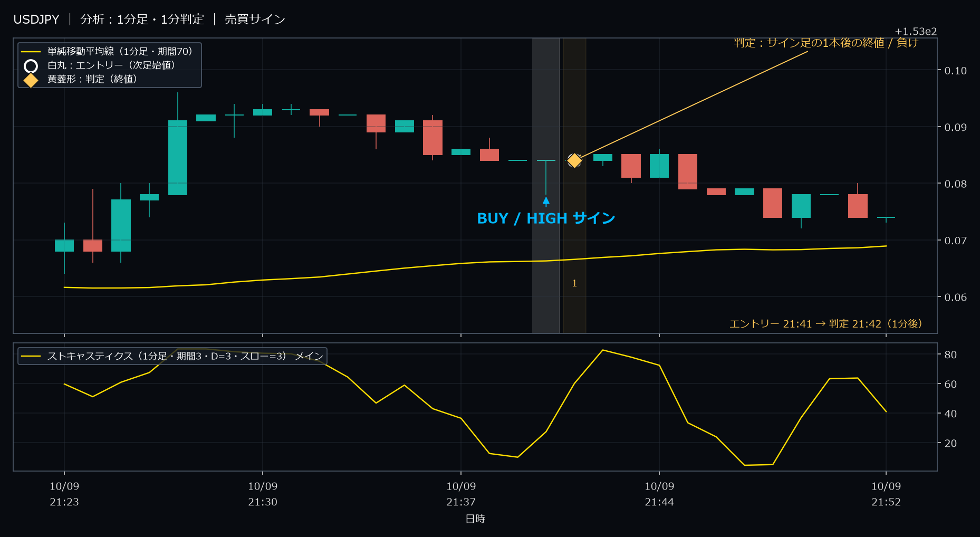Click the 80 tick on the stochastics axis
The height and width of the screenshot is (537, 980).
950,355
